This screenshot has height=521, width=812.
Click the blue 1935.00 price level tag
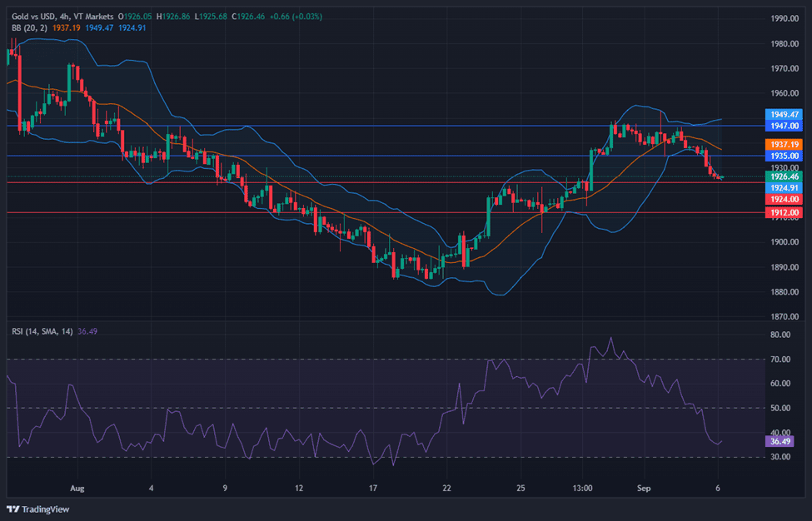[784, 155]
